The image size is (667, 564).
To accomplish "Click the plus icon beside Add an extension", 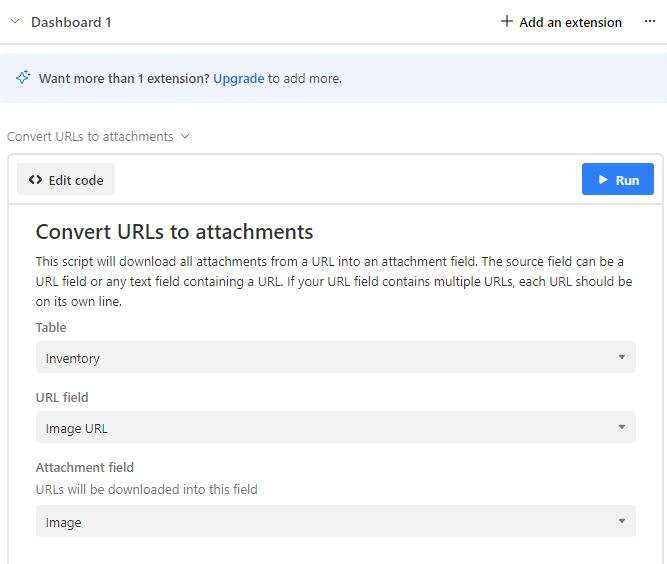I will click(x=507, y=22).
